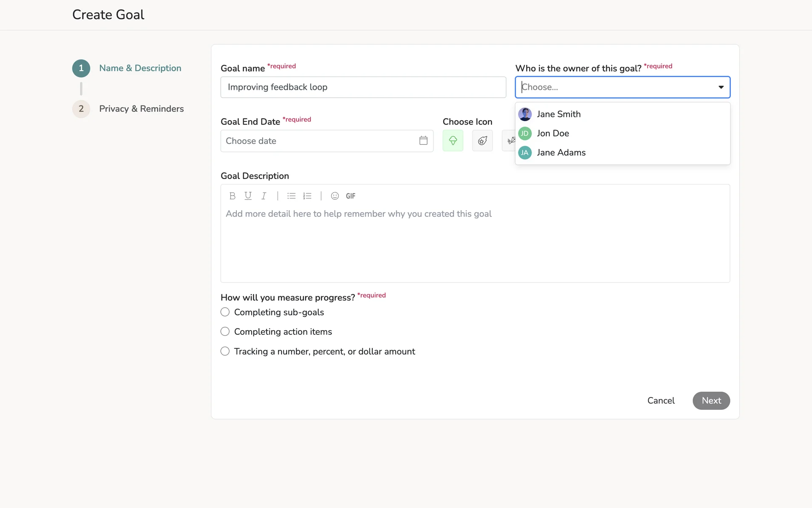Open calendar icon in date field

(x=423, y=141)
